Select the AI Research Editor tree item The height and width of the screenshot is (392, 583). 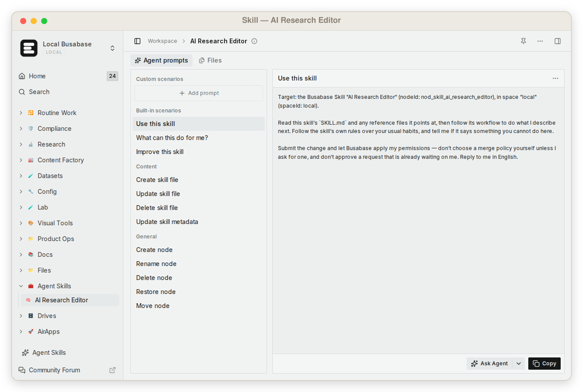70,300
